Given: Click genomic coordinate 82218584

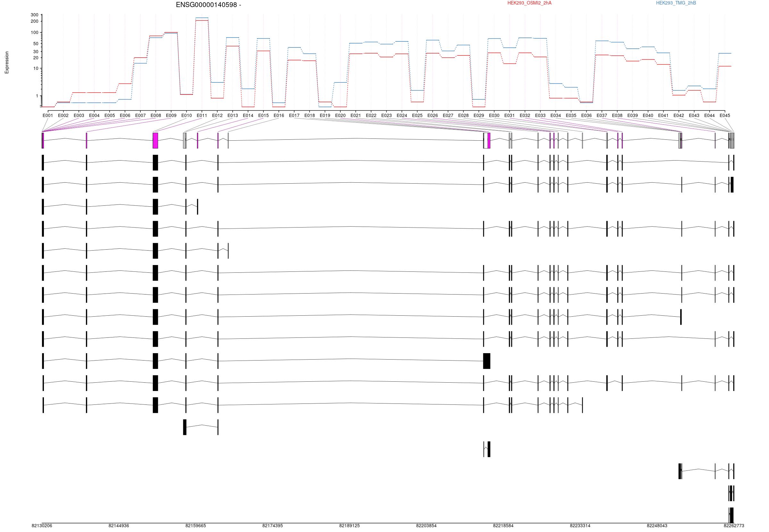Looking at the screenshot, I should click(503, 526).
